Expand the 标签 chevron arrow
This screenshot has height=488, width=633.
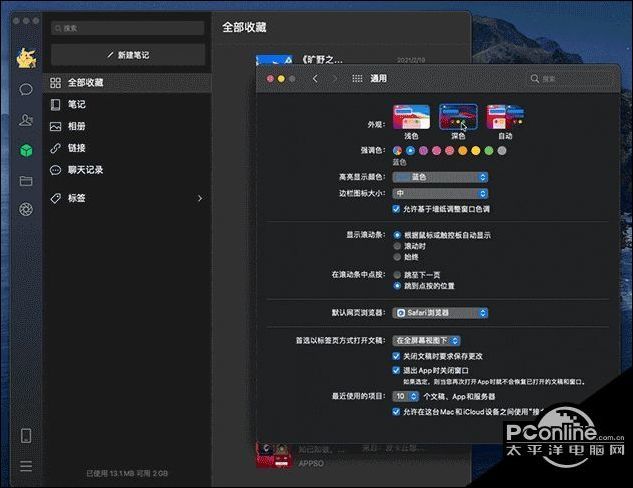pyautogui.click(x=200, y=198)
